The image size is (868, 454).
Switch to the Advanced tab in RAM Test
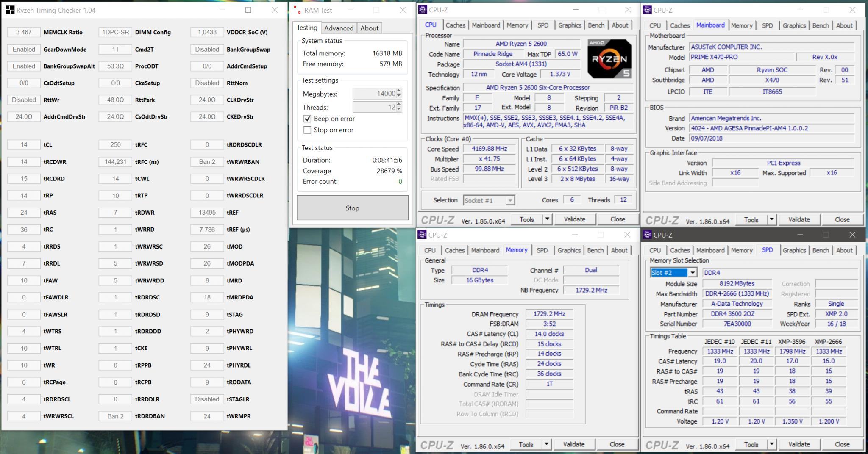click(339, 28)
